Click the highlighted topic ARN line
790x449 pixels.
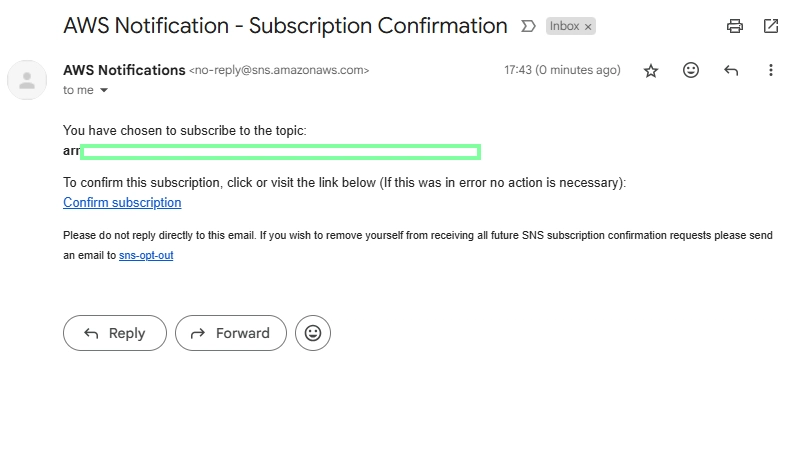click(272, 151)
